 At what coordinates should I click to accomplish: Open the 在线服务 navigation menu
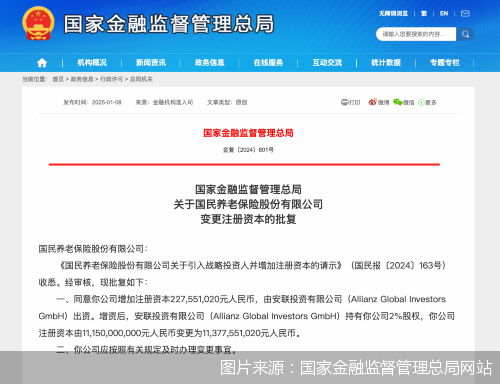268,63
